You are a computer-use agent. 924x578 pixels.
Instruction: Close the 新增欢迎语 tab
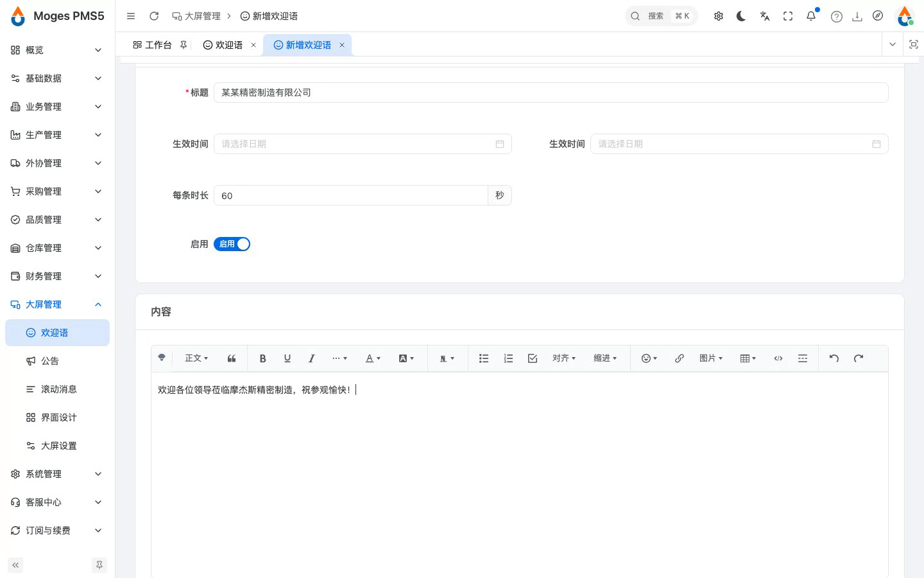click(342, 45)
